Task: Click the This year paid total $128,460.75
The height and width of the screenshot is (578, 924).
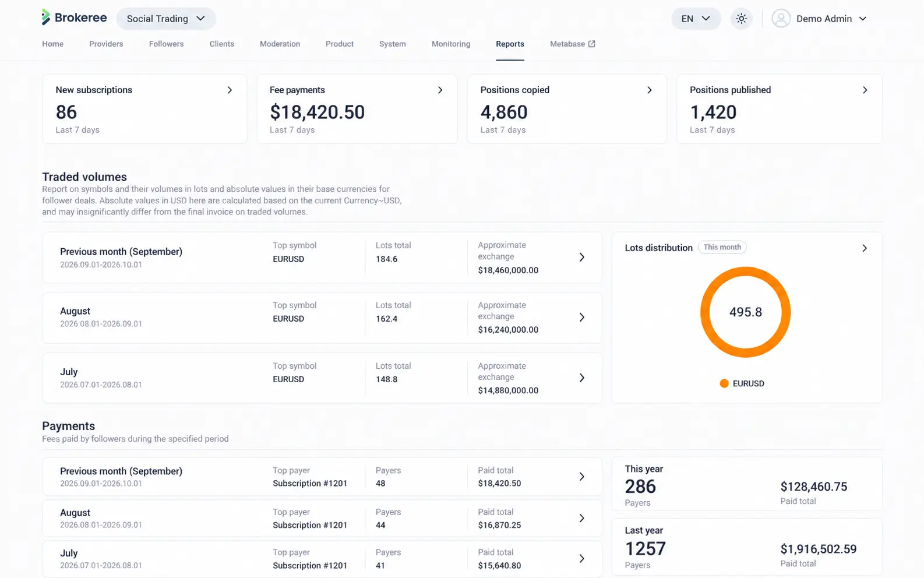Action: point(814,487)
